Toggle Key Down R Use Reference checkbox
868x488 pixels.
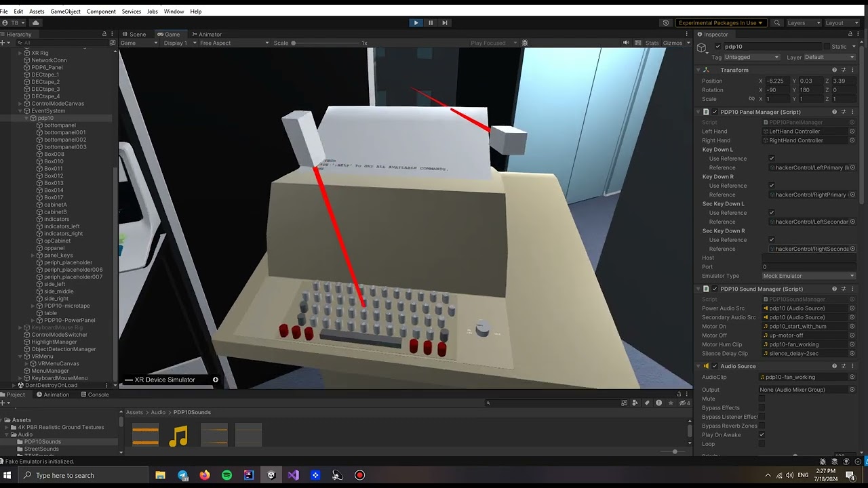click(772, 186)
